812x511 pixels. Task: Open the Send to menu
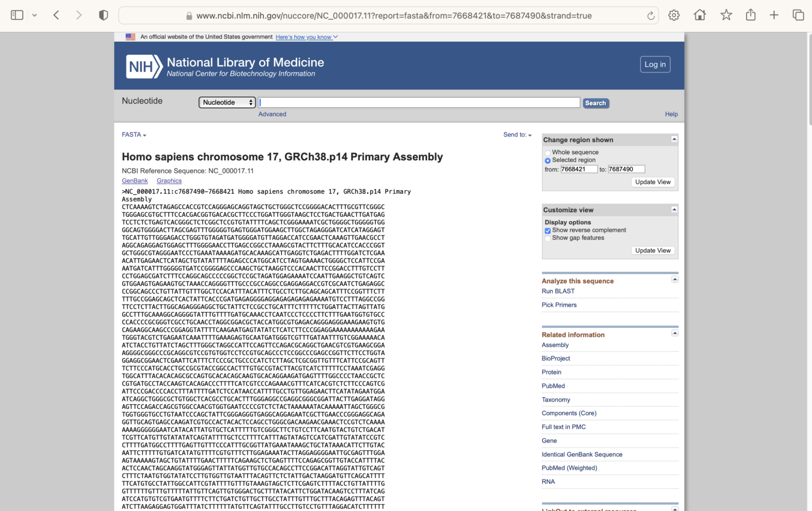point(517,134)
